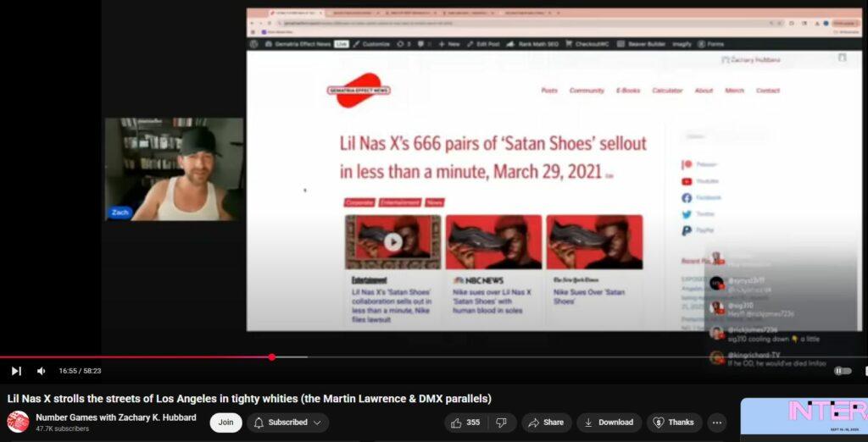Click Beaver Builder in the admin bar
This screenshot has width=868, height=442.
point(643,44)
